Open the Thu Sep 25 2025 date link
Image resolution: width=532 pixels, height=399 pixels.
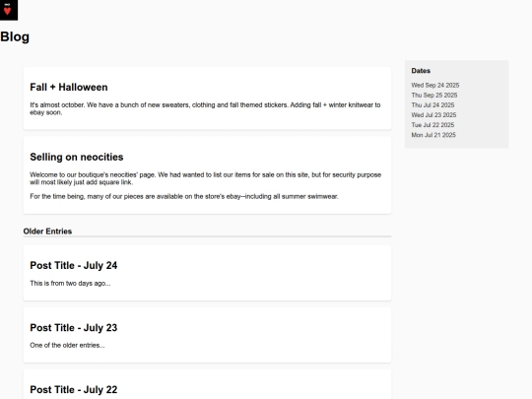433,95
